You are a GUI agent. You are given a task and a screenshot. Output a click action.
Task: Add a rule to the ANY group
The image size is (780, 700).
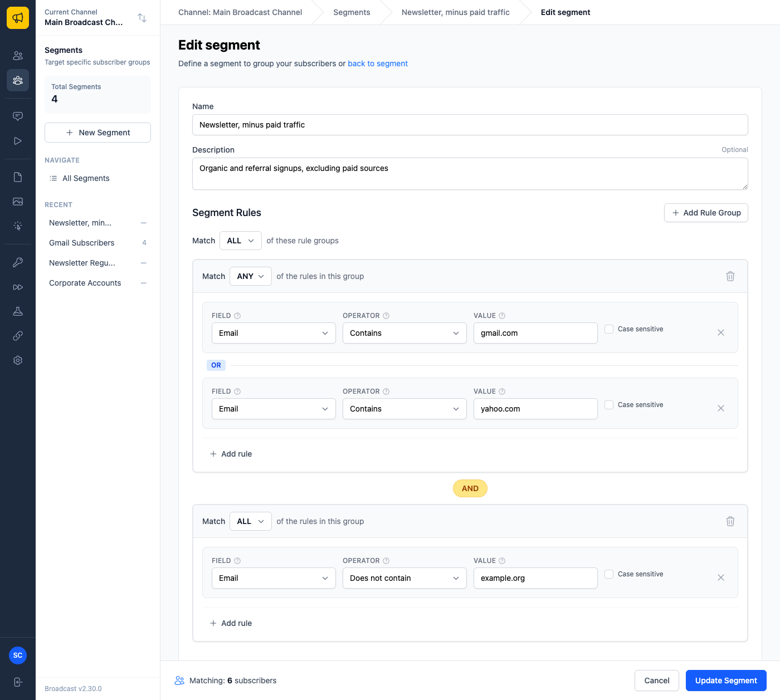click(231, 454)
